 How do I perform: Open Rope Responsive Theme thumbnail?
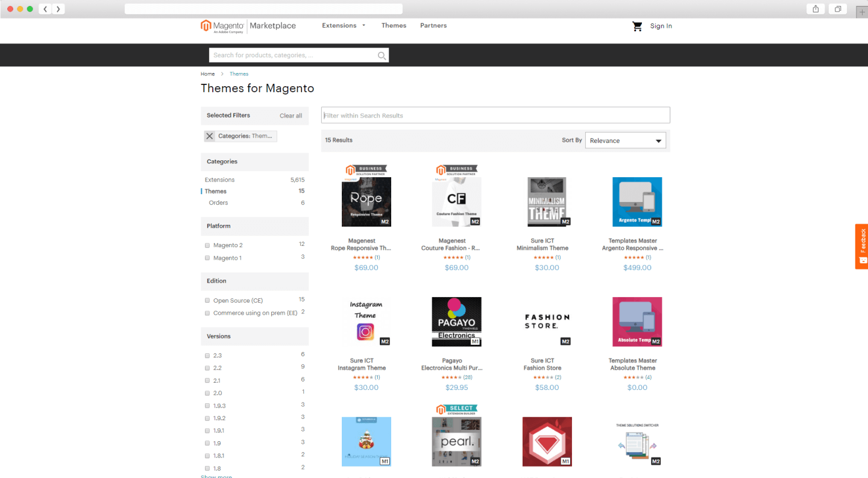pyautogui.click(x=366, y=201)
